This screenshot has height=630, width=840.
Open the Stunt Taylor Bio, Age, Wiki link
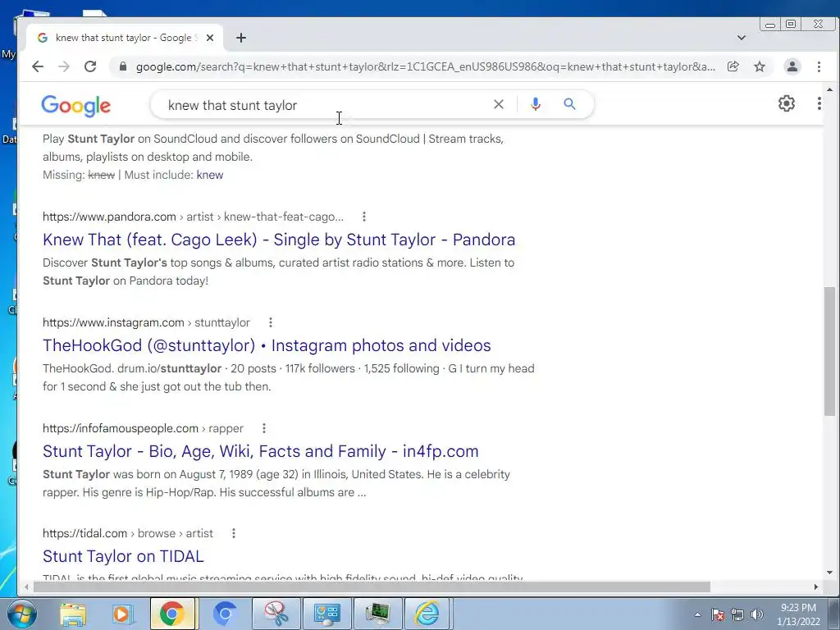pyautogui.click(x=260, y=451)
